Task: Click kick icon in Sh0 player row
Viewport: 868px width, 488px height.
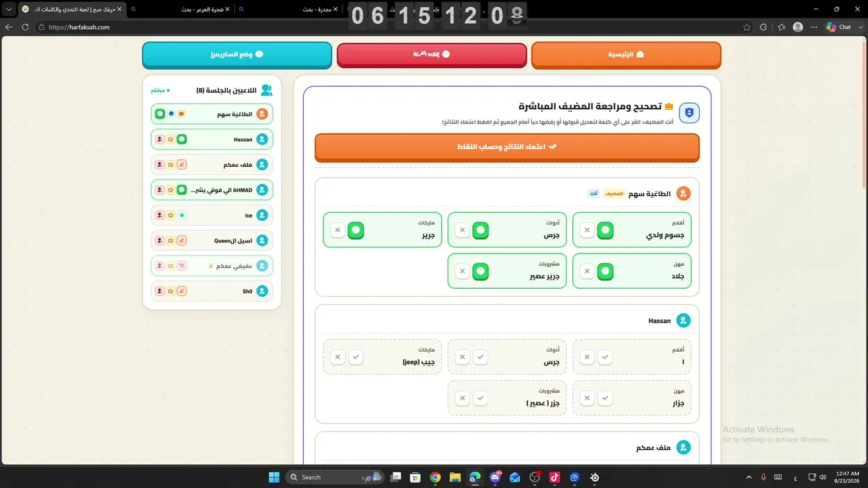Action: pos(160,291)
